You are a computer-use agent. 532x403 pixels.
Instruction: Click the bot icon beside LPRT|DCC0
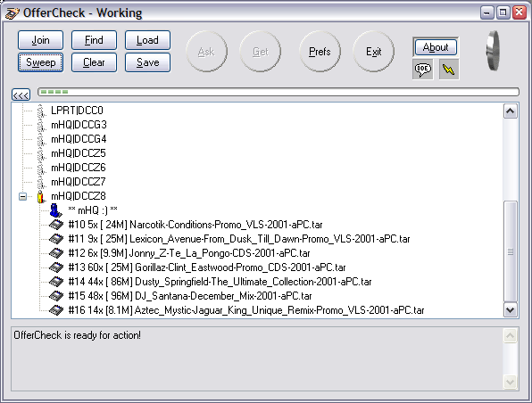coord(41,111)
